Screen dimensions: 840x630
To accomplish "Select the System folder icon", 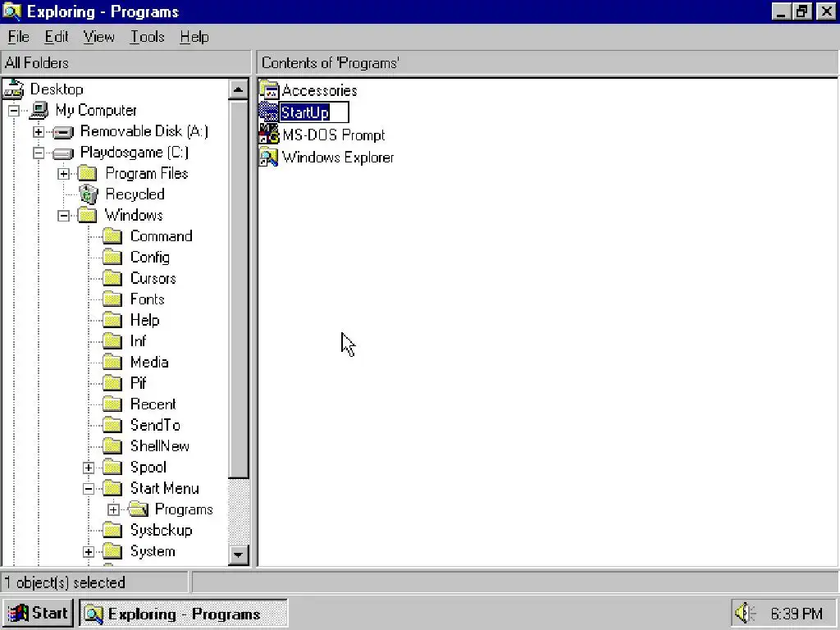I will [112, 550].
